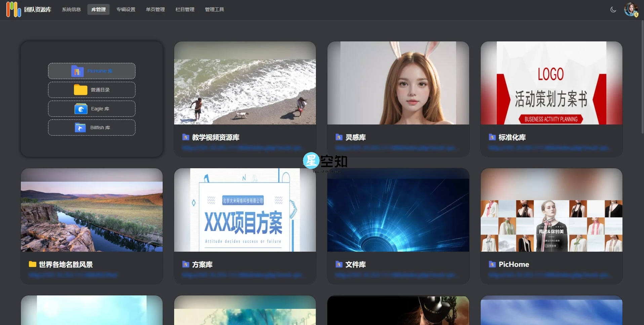Select the 普通目录 yellow folder option
This screenshot has width=644, height=325.
[91, 90]
